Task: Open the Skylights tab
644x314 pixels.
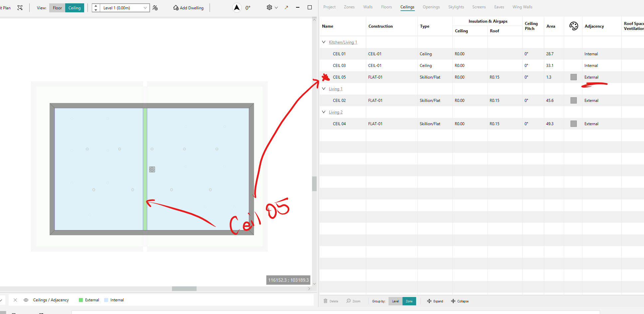Action: pyautogui.click(x=456, y=7)
